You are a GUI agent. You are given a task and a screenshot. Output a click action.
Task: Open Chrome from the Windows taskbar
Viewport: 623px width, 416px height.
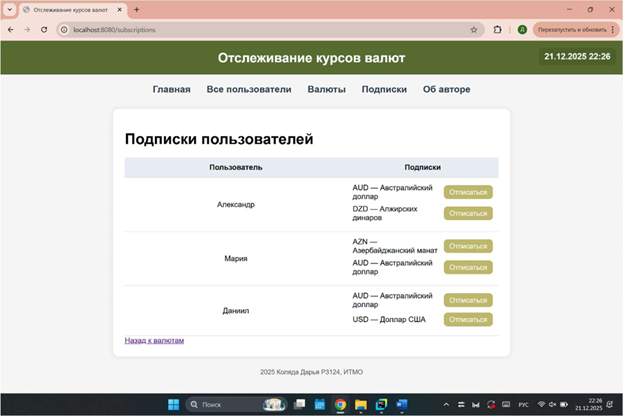coord(340,404)
